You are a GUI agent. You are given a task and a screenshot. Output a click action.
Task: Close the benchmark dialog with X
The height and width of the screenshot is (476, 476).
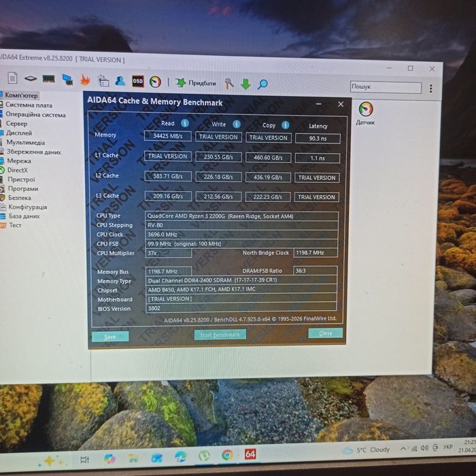click(x=341, y=104)
